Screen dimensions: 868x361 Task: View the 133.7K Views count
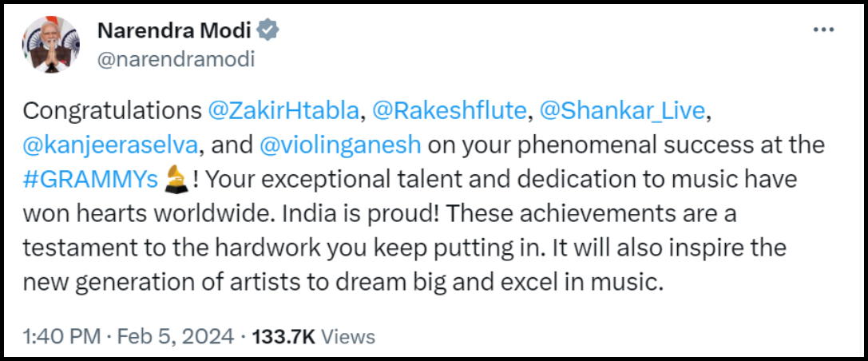[x=313, y=336]
